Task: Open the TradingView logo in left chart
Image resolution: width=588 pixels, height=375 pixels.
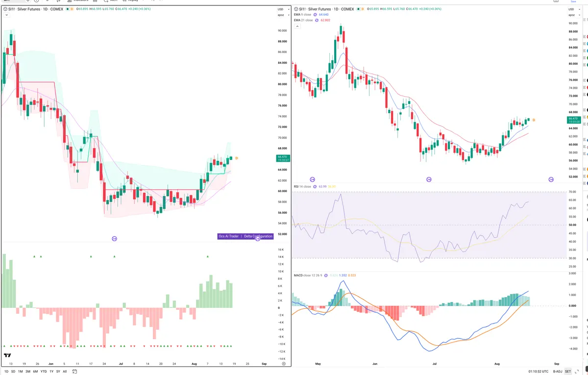Action: [x=7, y=356]
